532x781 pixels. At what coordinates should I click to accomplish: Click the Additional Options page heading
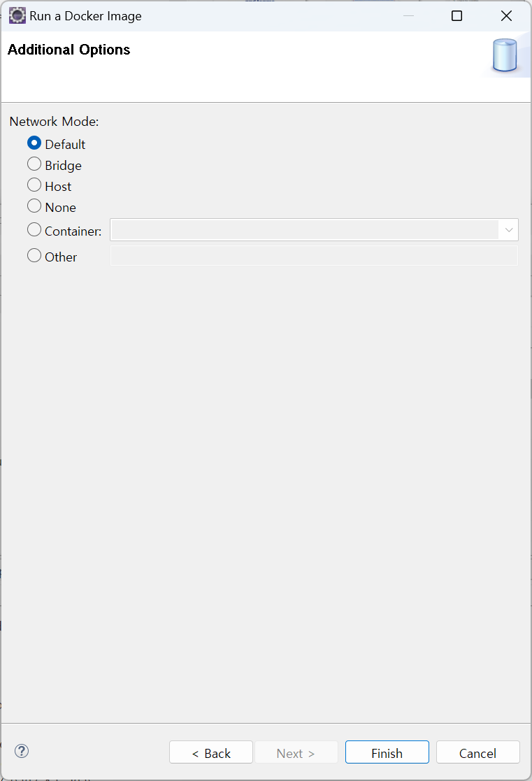69,50
